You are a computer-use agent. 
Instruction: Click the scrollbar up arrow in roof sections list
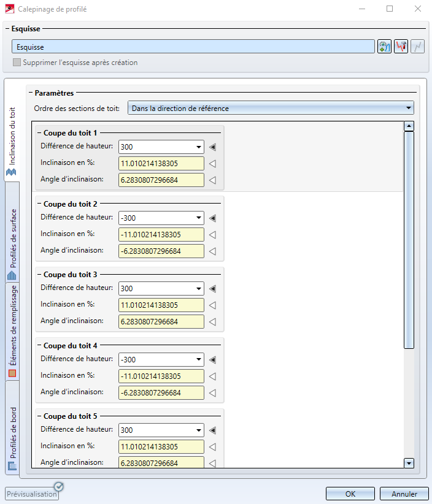tap(409, 126)
